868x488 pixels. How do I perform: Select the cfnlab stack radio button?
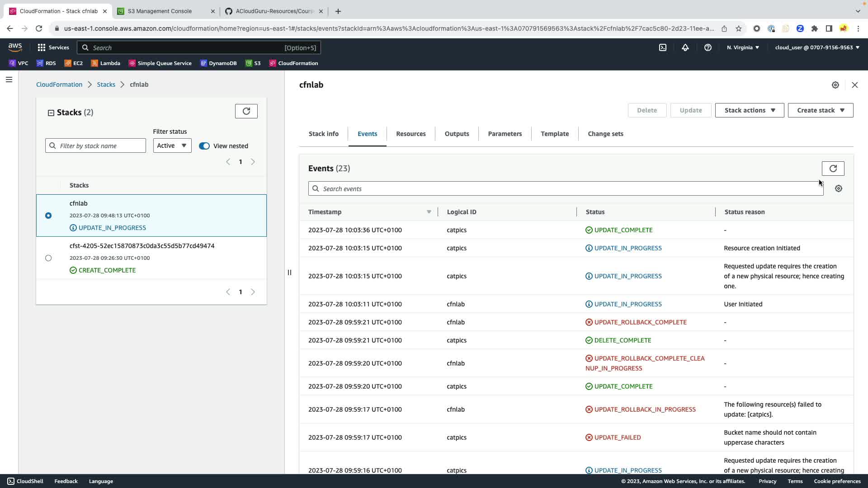48,216
